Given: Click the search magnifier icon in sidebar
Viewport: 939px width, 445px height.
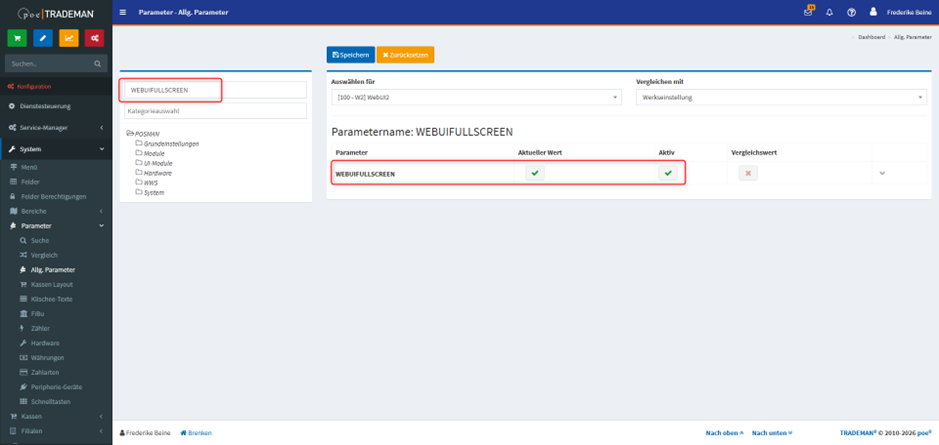Looking at the screenshot, I should (x=98, y=63).
